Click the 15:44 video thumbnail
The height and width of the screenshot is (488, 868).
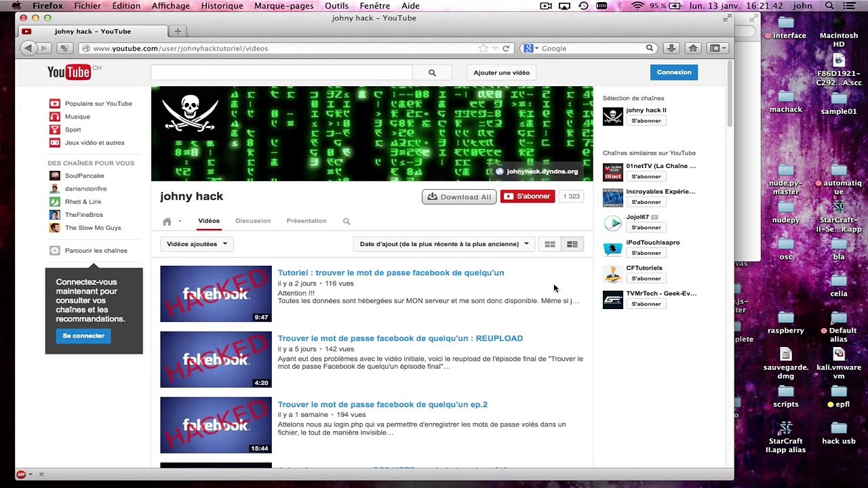coord(216,425)
